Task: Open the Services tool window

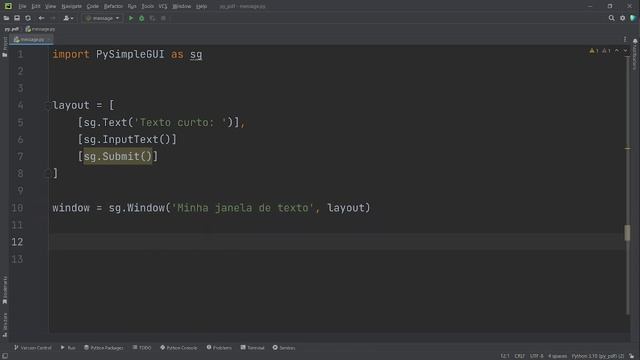Action: [284, 348]
